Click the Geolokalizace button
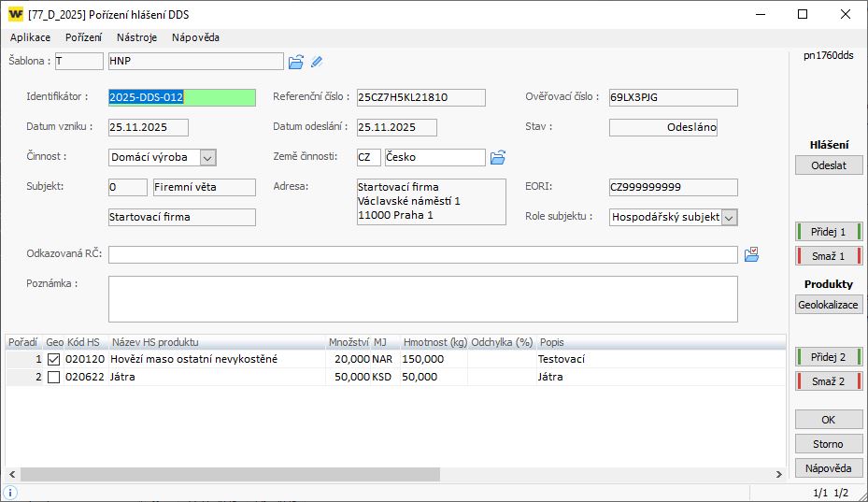This screenshot has width=868, height=502. [829, 305]
